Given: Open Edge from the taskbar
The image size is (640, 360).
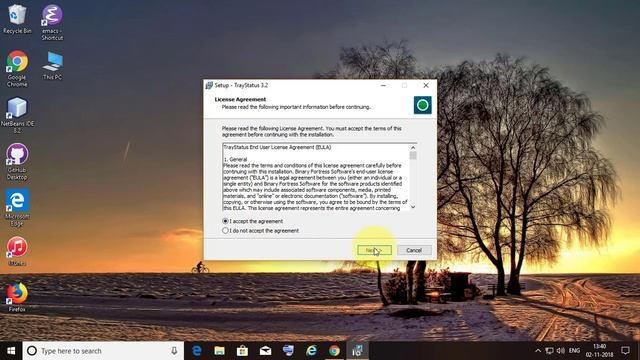Looking at the screenshot, I should click(196, 351).
